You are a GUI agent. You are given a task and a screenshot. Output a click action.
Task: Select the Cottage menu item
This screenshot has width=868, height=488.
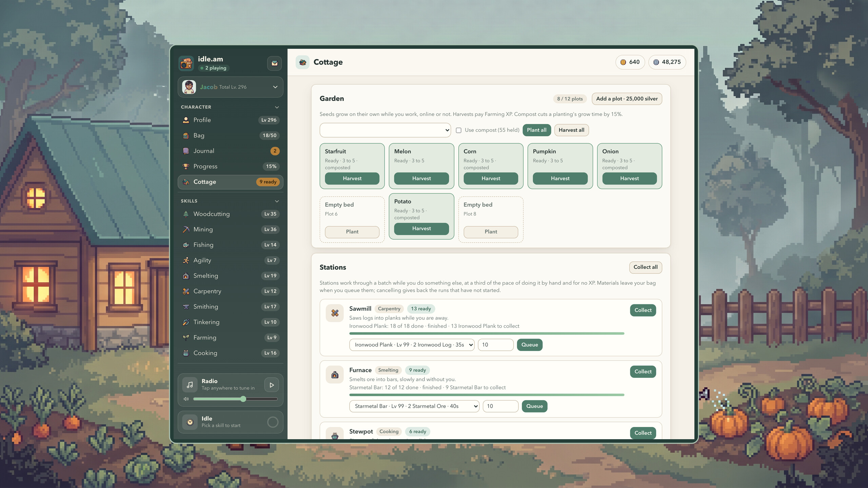click(231, 182)
